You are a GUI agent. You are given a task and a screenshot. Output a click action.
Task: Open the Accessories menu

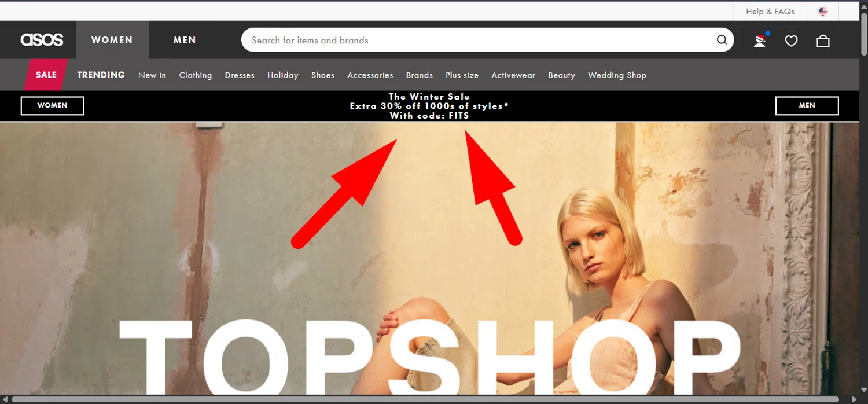click(370, 75)
